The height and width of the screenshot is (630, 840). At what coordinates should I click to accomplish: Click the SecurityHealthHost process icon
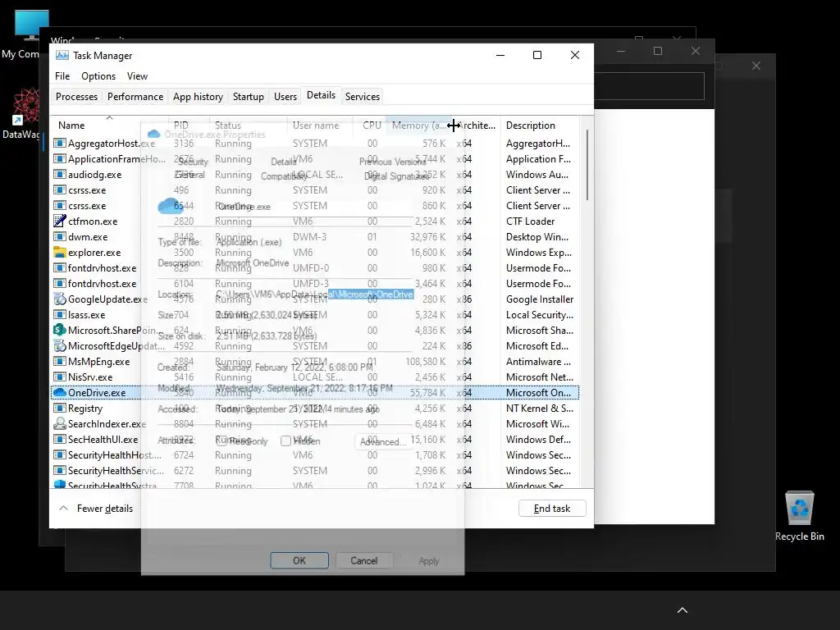pyautogui.click(x=59, y=454)
